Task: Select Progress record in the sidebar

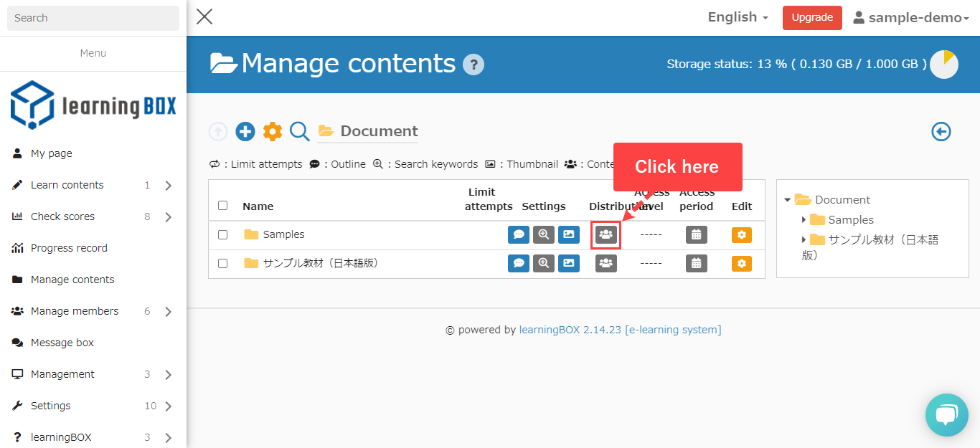Action: tap(69, 248)
